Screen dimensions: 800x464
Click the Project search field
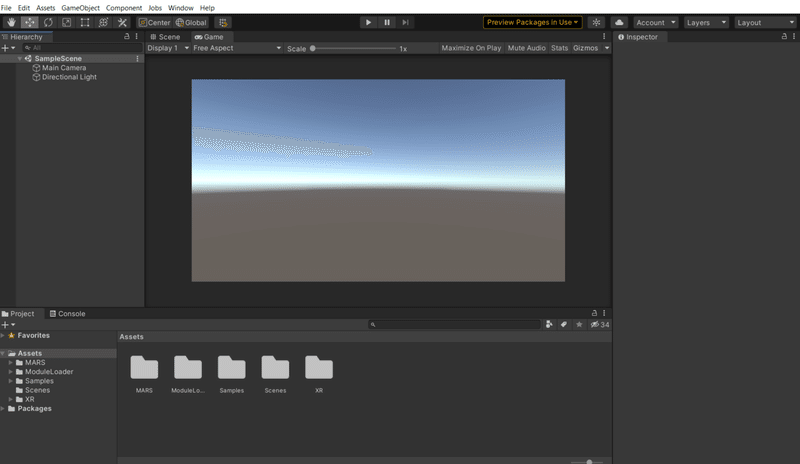pyautogui.click(x=454, y=325)
